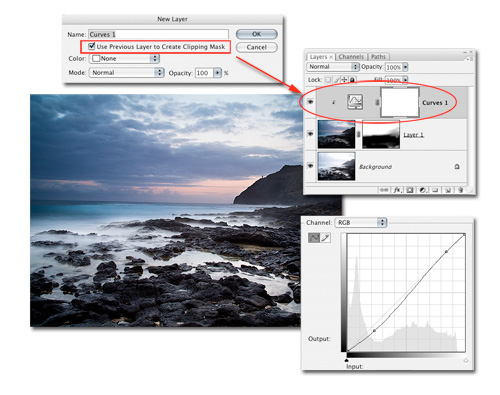Click the Layers panel Fill value field

(x=394, y=80)
